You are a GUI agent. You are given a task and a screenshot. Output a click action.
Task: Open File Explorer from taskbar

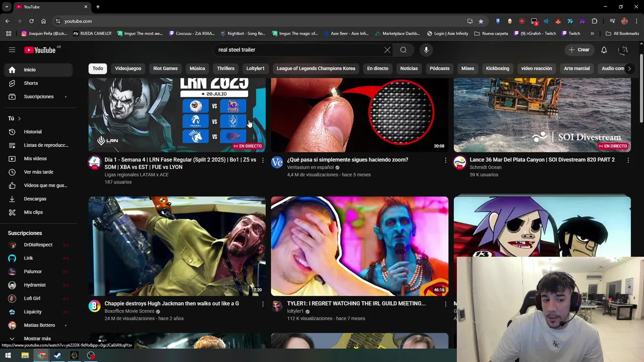coord(25,355)
